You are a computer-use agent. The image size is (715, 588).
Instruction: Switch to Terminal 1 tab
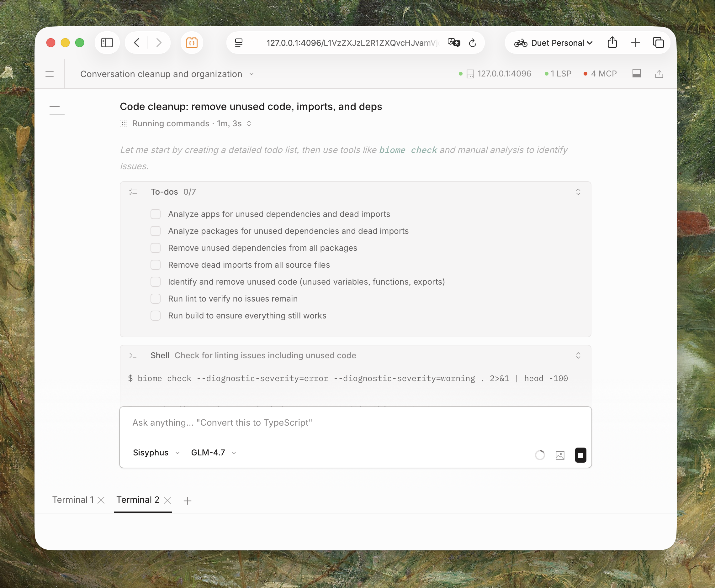tap(73, 500)
